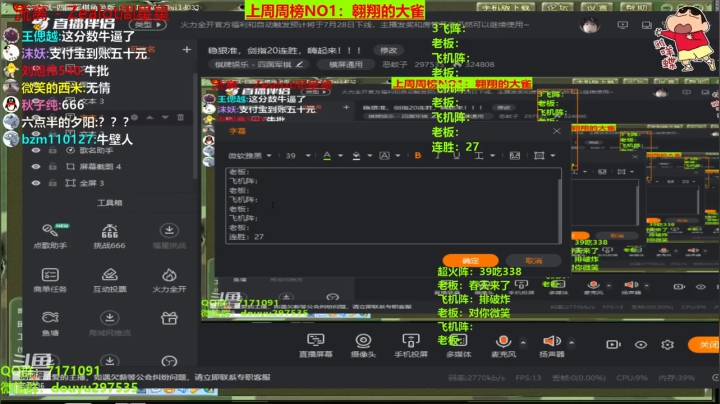The height and width of the screenshot is (404, 720).
Task: Toggle underline in the subtitle editor
Action: tap(456, 156)
